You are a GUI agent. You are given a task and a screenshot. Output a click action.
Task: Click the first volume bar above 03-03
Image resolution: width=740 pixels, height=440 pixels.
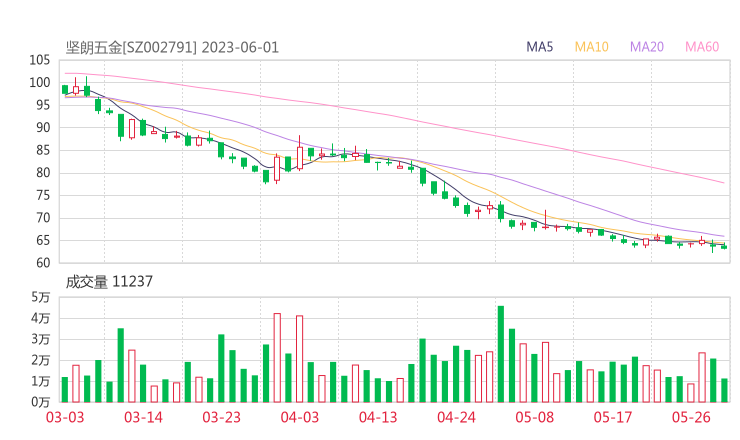tap(65, 389)
